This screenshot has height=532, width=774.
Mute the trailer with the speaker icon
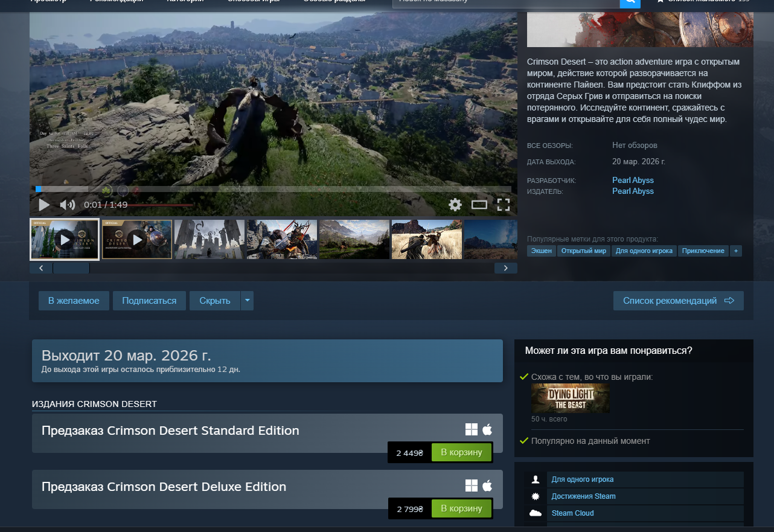pos(67,205)
